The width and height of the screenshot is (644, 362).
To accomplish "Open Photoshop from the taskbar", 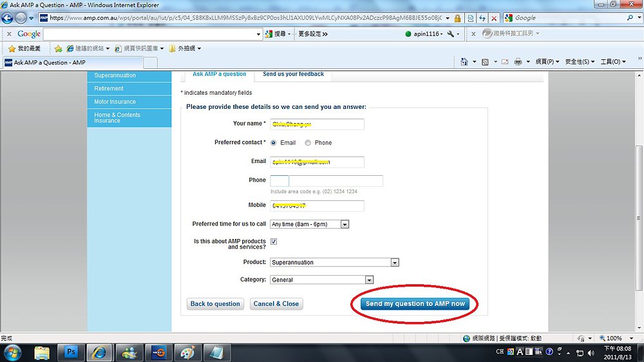I will (x=71, y=352).
